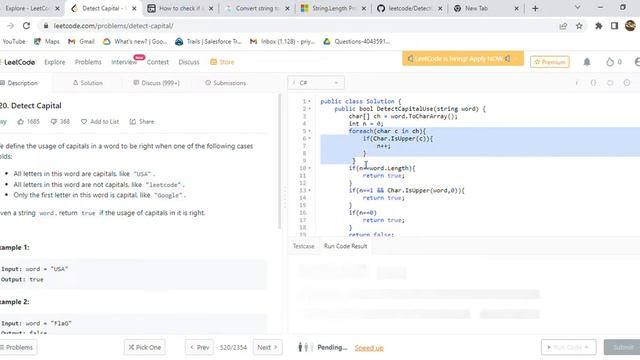Screen dimensions: 640x360
Task: Click the panel divider drag handle
Action: click(x=284, y=198)
